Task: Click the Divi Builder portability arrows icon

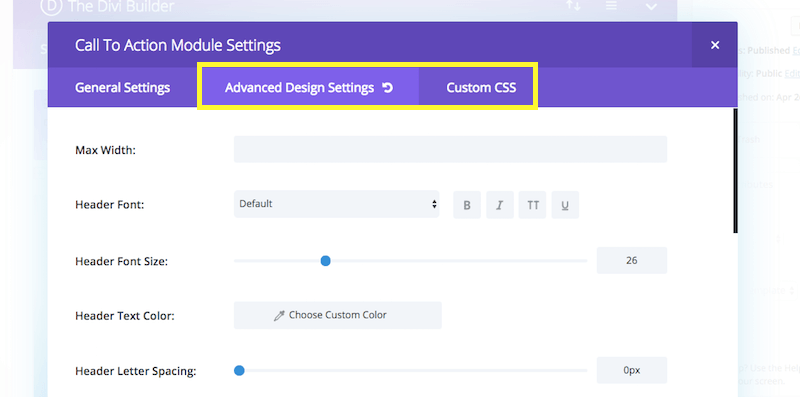Action: (x=573, y=6)
